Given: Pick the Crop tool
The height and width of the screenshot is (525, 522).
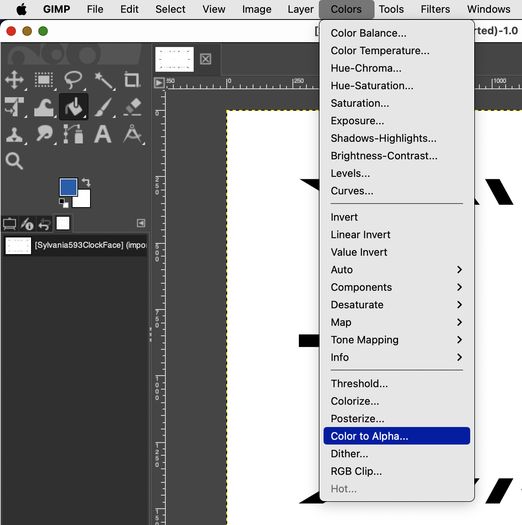Looking at the screenshot, I should [x=132, y=80].
